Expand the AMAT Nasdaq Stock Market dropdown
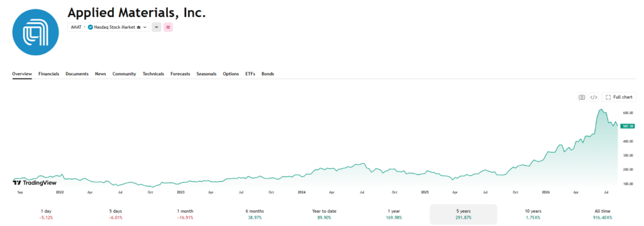Image resolution: width=644 pixels, height=226 pixels. click(108, 27)
